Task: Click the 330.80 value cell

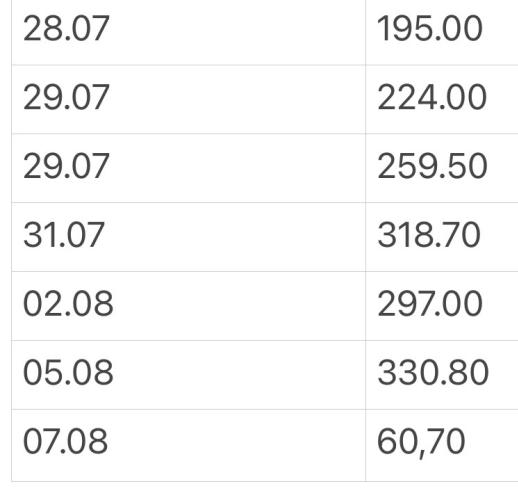Action: coord(442,375)
